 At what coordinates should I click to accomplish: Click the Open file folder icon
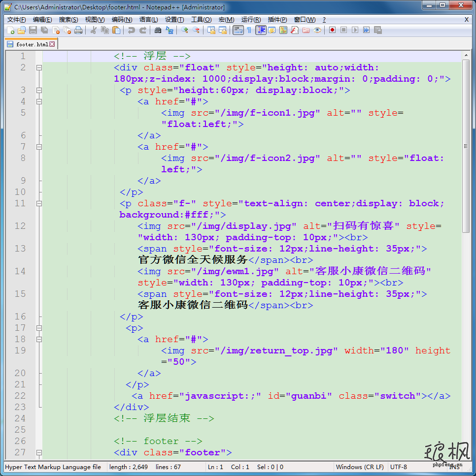22,30
